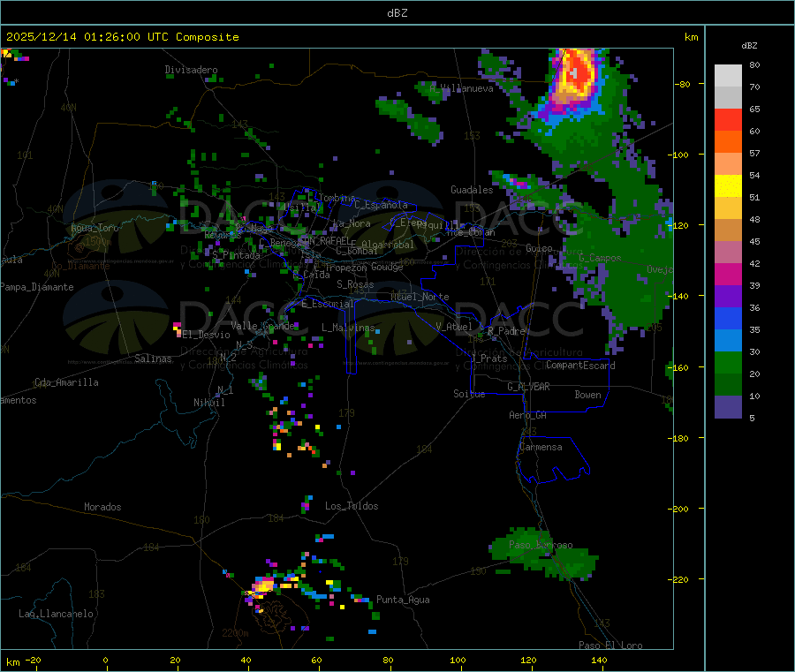
Task: Click the A_Villanueva location label
Action: (461, 88)
